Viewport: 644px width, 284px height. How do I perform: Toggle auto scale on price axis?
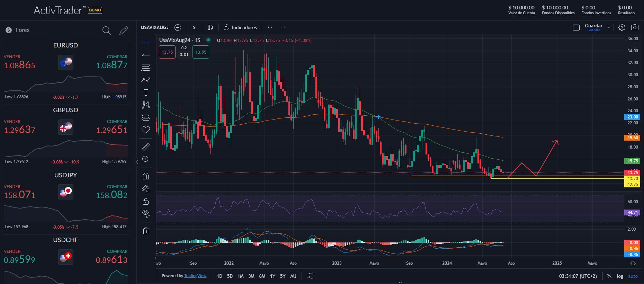point(633,276)
